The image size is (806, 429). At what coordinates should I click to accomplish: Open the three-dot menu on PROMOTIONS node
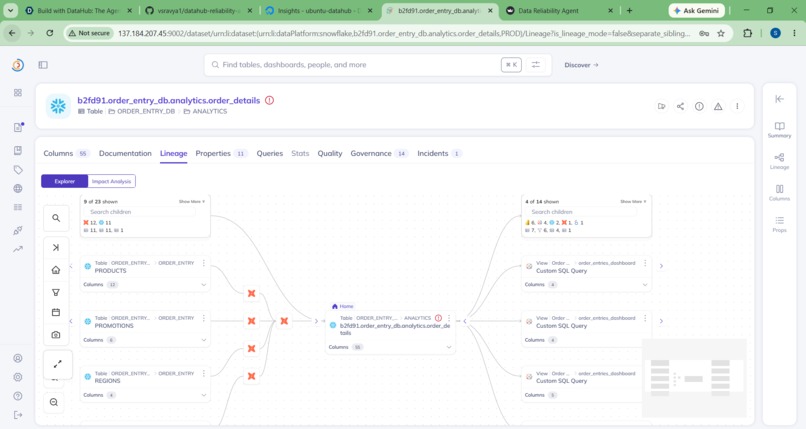(x=204, y=318)
